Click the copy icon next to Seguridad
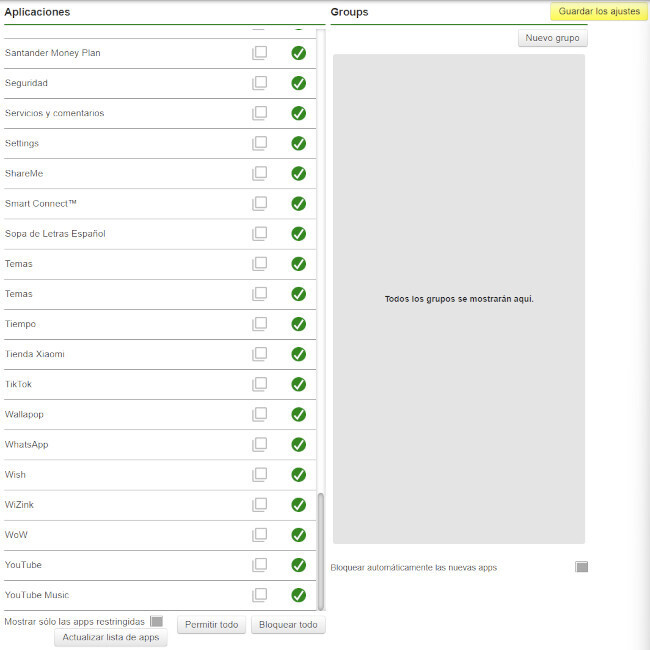 click(x=259, y=83)
